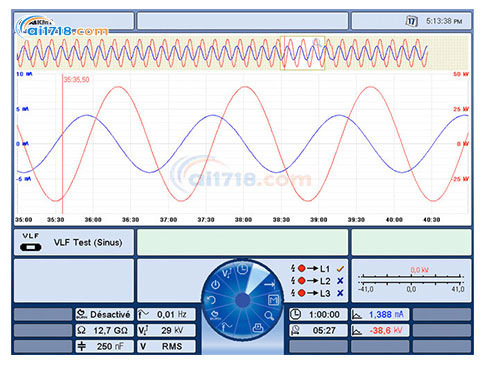The image size is (485, 365).
Task: Click the VLF cable icon
Action: (31, 247)
